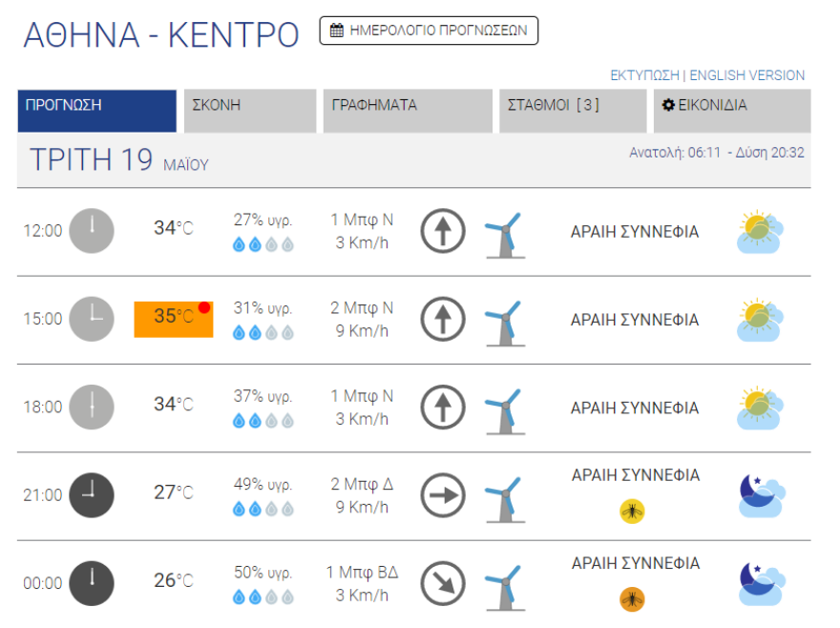Switch to ENGLISH VERSION
Image resolution: width=840 pixels, height=628 pixels.
point(746,75)
